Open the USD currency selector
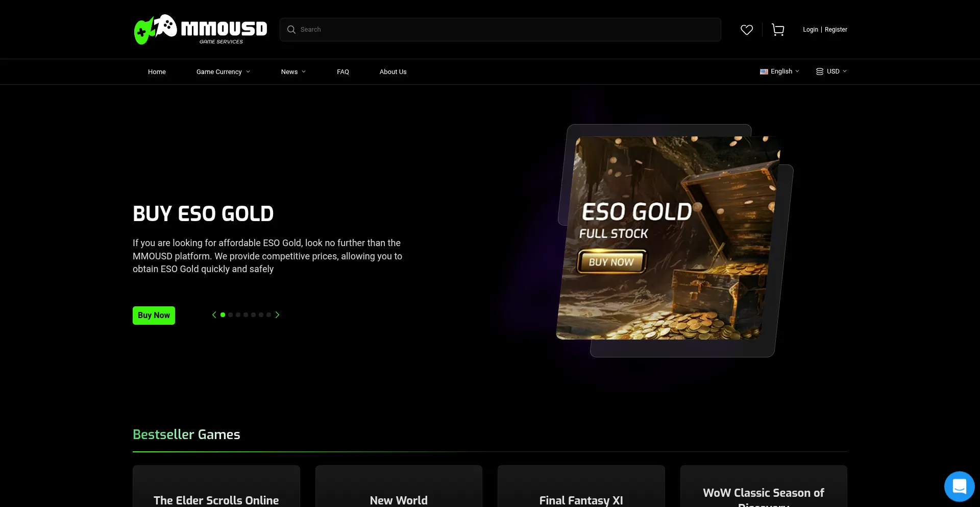 [x=831, y=71]
